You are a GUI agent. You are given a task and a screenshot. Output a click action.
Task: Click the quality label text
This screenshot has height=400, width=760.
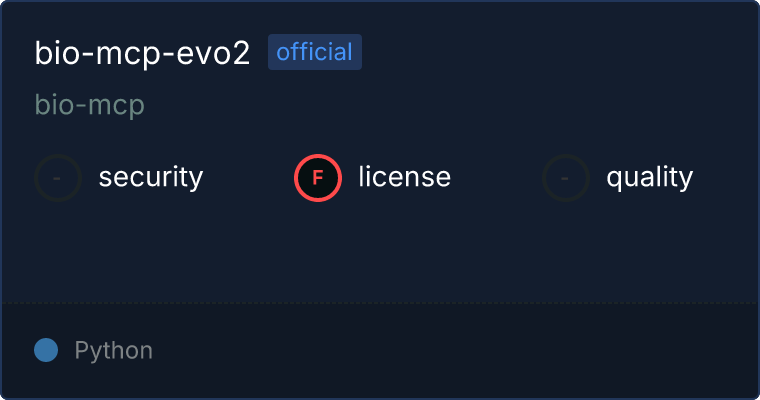tap(649, 177)
